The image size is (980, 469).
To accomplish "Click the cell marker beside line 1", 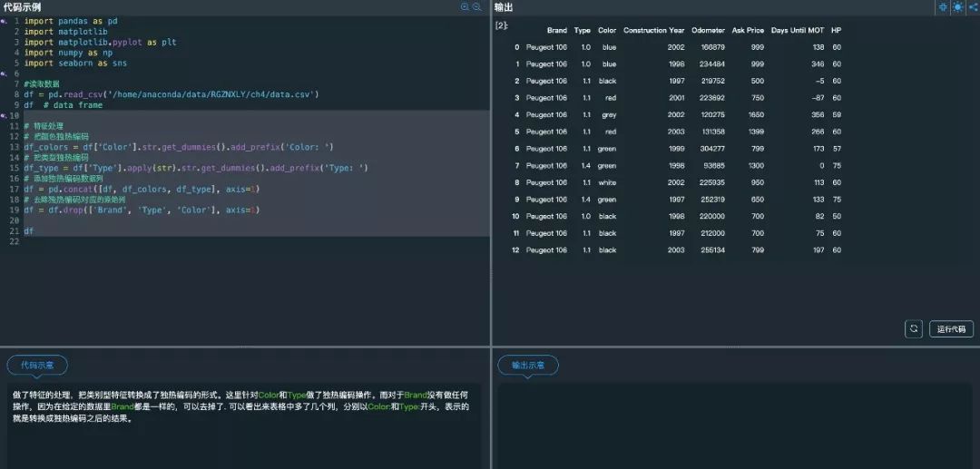I will click(x=3, y=21).
